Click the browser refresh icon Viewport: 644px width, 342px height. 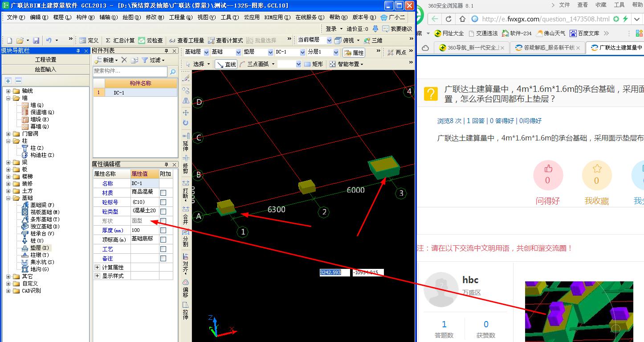[448, 19]
